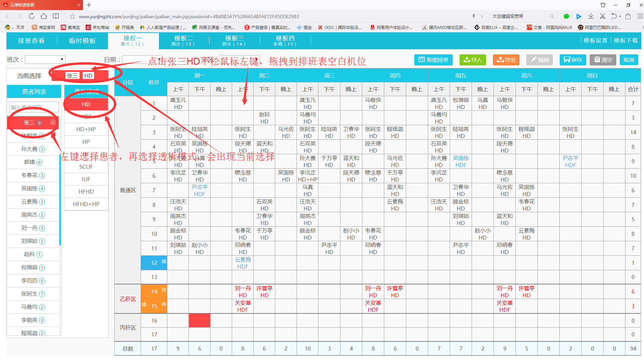
Task: Click the info icon beside 张三
Action: 53,122
